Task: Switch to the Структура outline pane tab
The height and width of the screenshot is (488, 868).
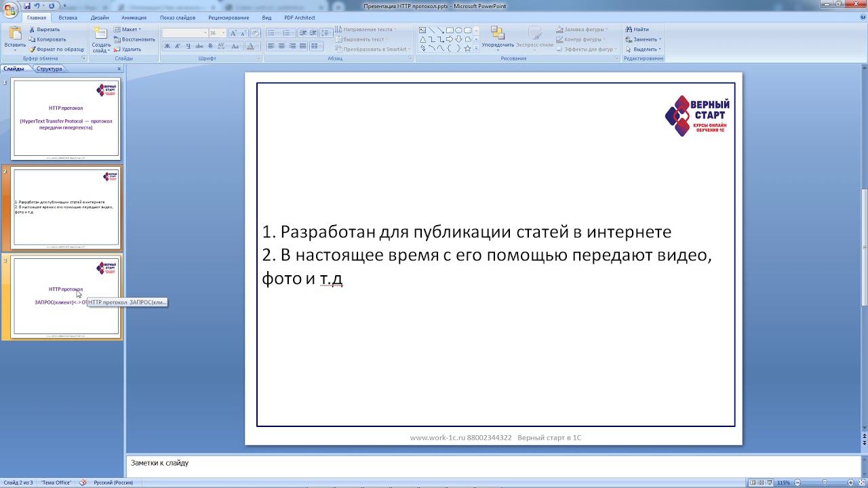Action: (x=50, y=68)
